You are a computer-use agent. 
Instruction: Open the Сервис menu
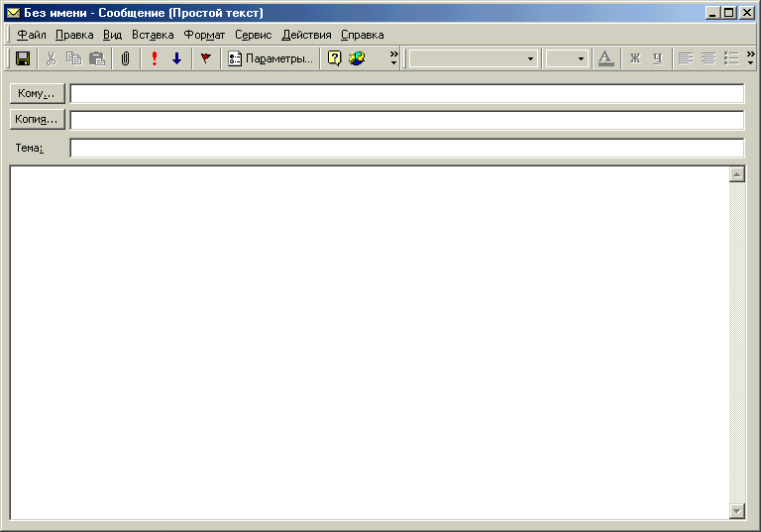(253, 35)
